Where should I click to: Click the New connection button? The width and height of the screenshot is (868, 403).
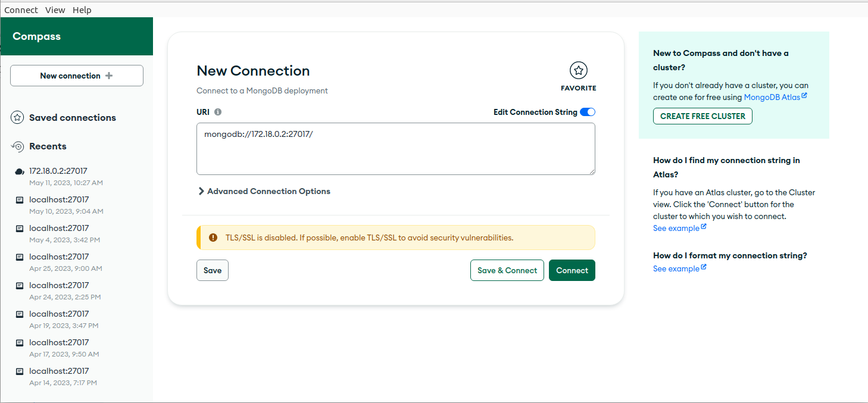77,76
